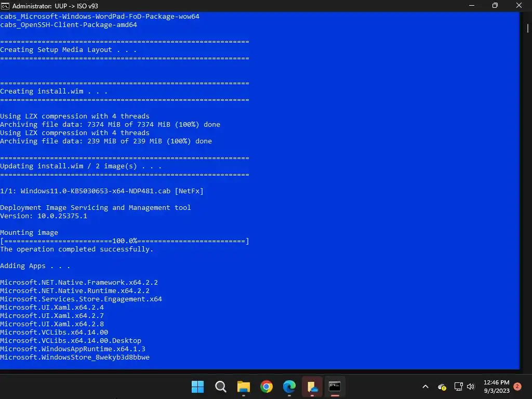Image resolution: width=532 pixels, height=399 pixels.
Task: Click the cabs_OpenSSH-Client-Package-amd64 line
Action: 69,25
